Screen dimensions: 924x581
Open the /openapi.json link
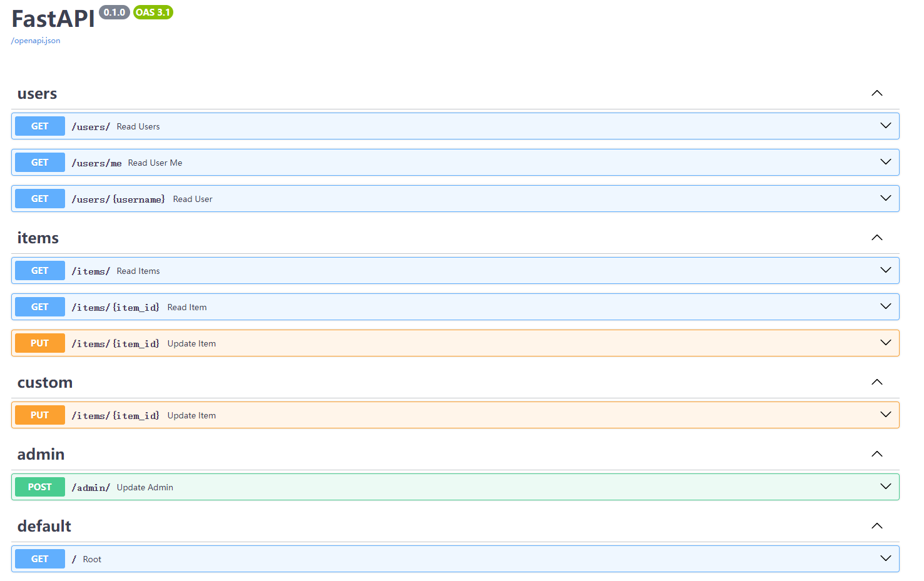(36, 41)
